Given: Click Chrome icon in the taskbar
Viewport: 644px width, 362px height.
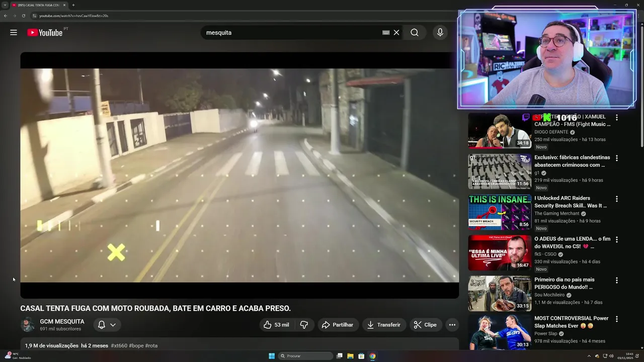Looking at the screenshot, I should click(x=372, y=356).
